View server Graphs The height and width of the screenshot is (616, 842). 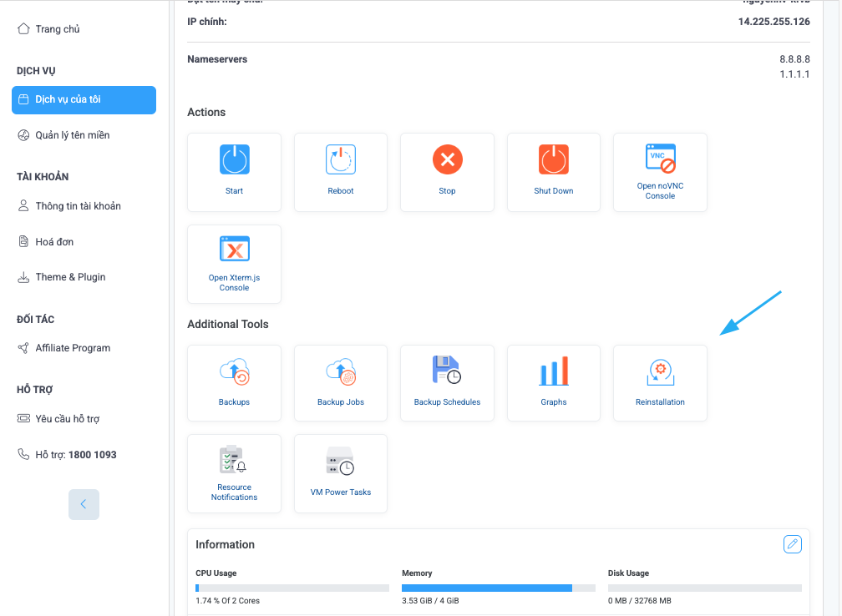coord(553,370)
